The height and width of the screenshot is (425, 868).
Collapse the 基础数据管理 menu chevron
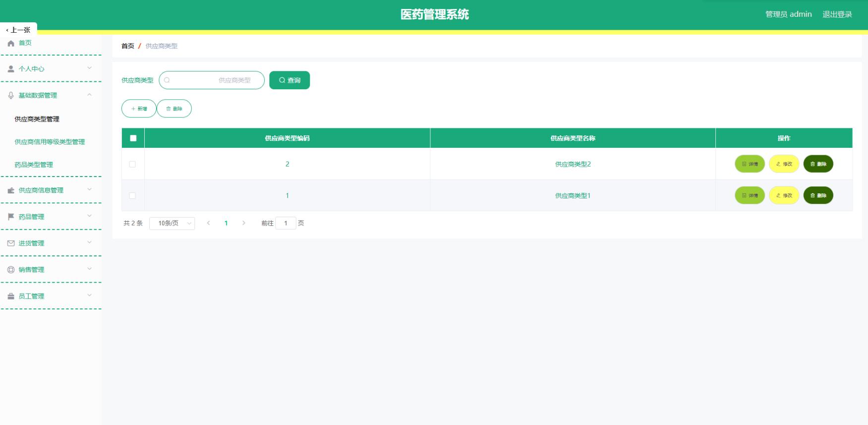pos(89,95)
